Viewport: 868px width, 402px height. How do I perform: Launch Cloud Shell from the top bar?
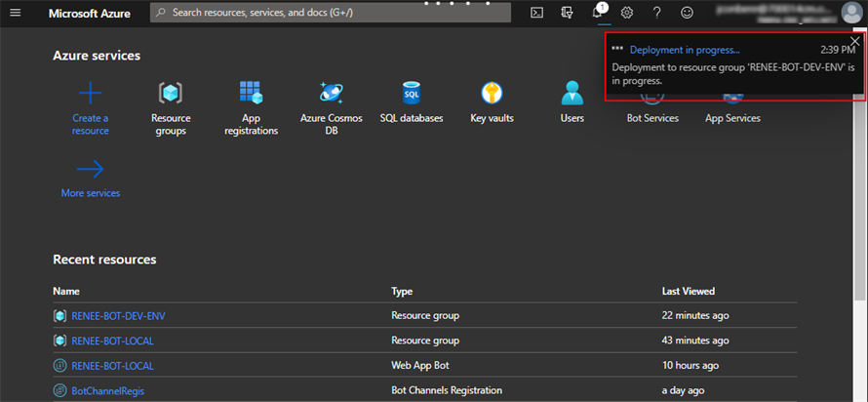pos(536,13)
